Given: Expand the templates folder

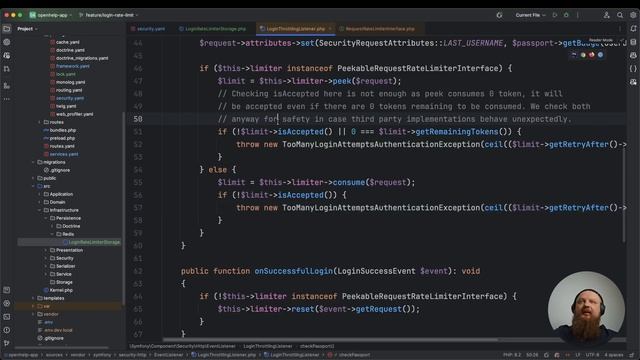Looking at the screenshot, I should (x=33, y=298).
